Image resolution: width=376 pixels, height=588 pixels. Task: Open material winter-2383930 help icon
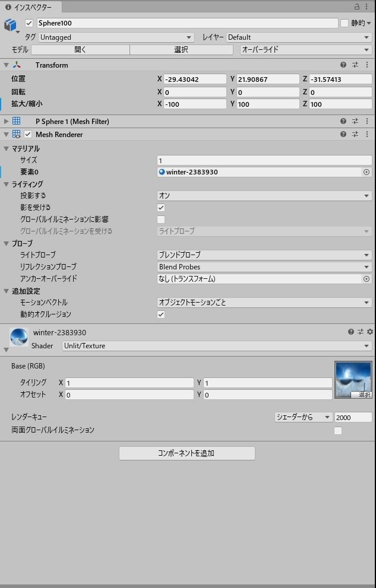pyautogui.click(x=351, y=332)
